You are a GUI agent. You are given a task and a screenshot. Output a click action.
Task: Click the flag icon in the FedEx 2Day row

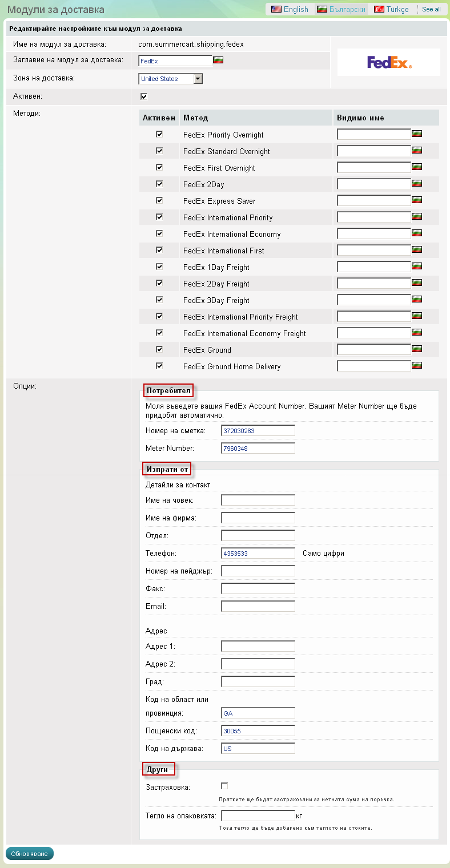417,184
